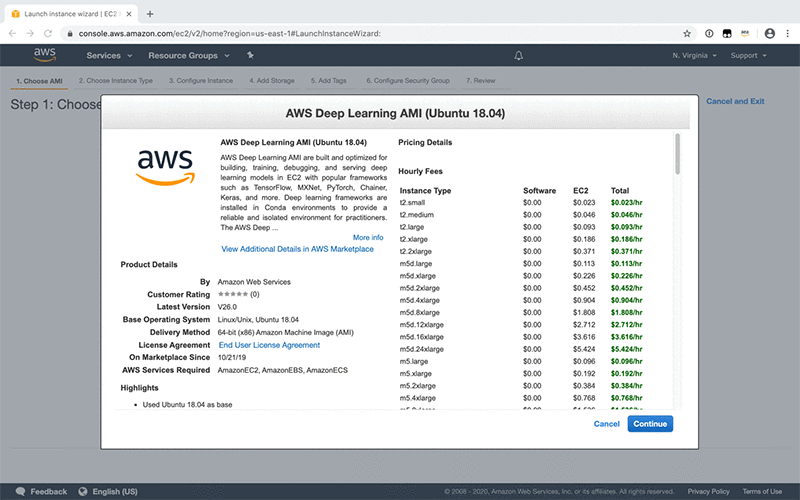The height and width of the screenshot is (500, 800).
Task: Click the t2.small instance type row
Action: pyautogui.click(x=520, y=203)
